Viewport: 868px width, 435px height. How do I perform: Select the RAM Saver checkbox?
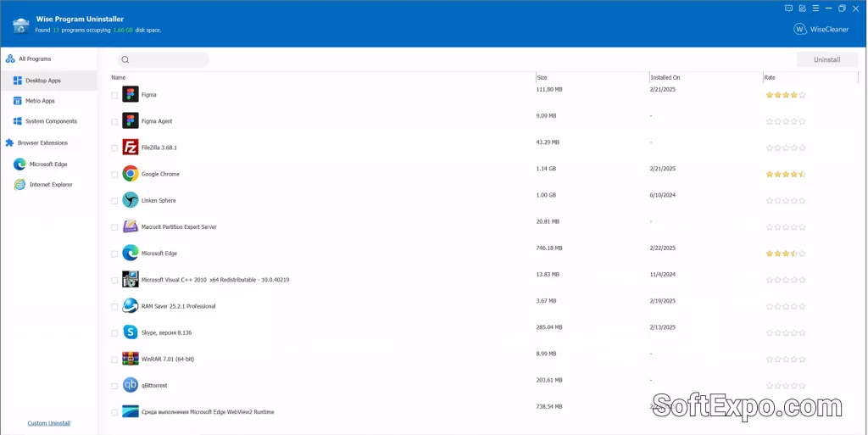tap(114, 307)
